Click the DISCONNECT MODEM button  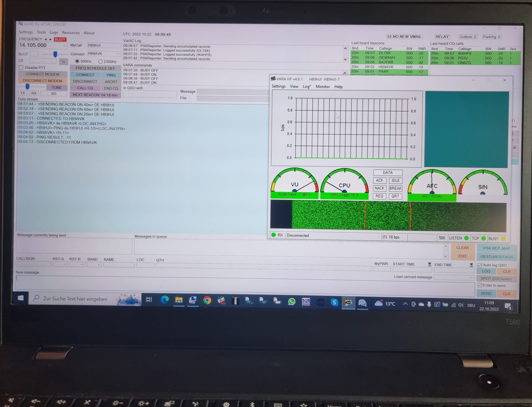(43, 81)
